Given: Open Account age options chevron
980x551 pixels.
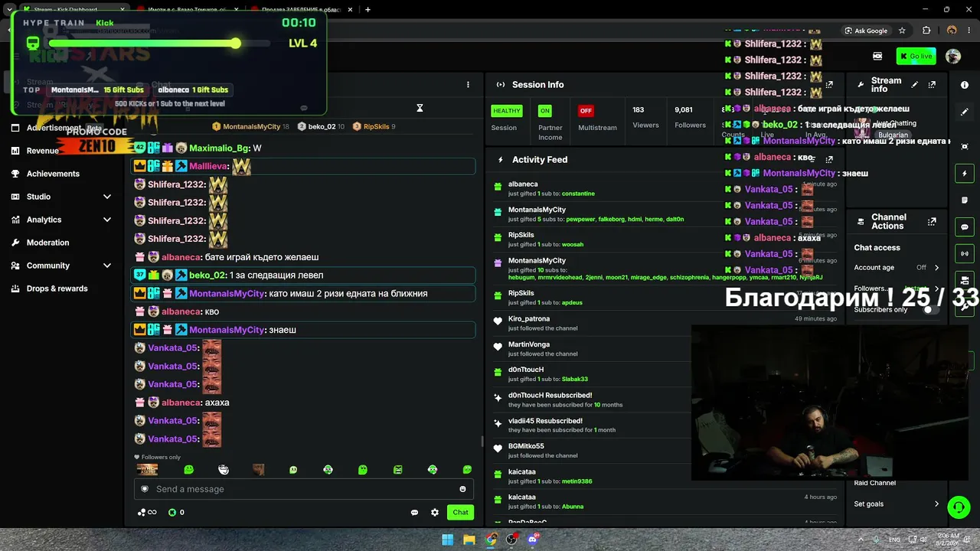Looking at the screenshot, I should pos(936,268).
